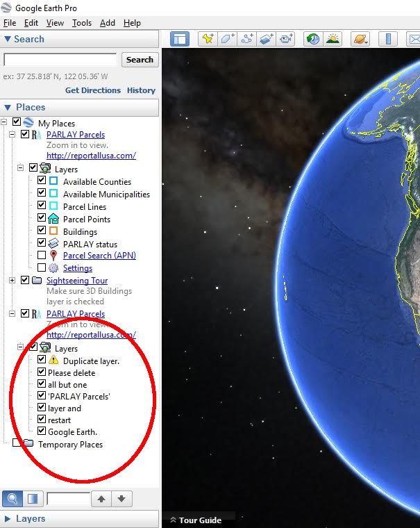Click the Get Directions link

92,90
